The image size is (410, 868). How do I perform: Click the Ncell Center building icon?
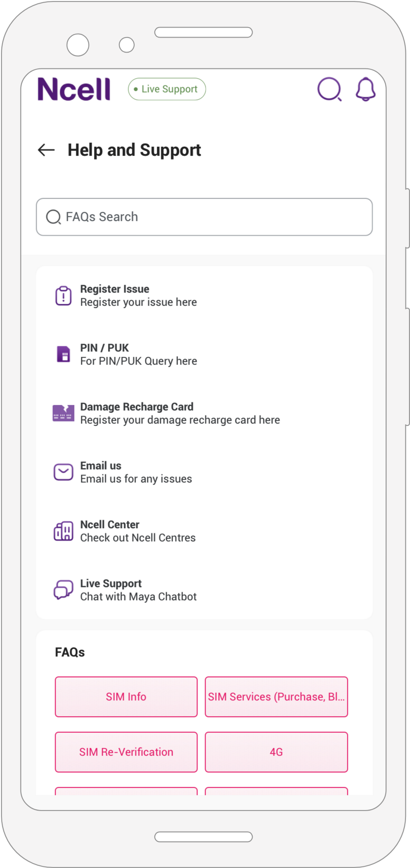pos(63,531)
